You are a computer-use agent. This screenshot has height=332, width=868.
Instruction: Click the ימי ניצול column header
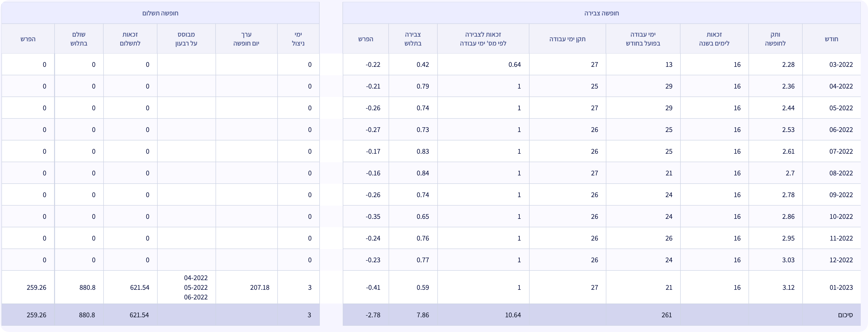pos(298,39)
